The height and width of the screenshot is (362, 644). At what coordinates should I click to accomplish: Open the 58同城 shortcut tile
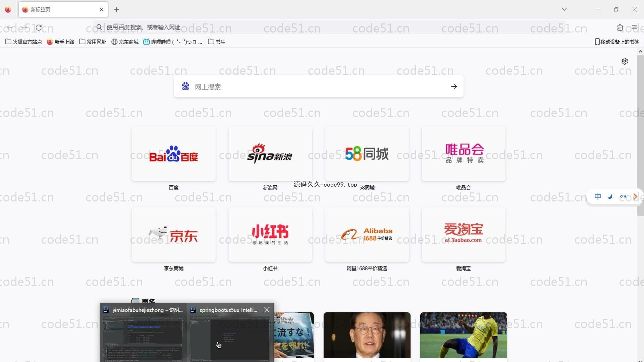[367, 154]
